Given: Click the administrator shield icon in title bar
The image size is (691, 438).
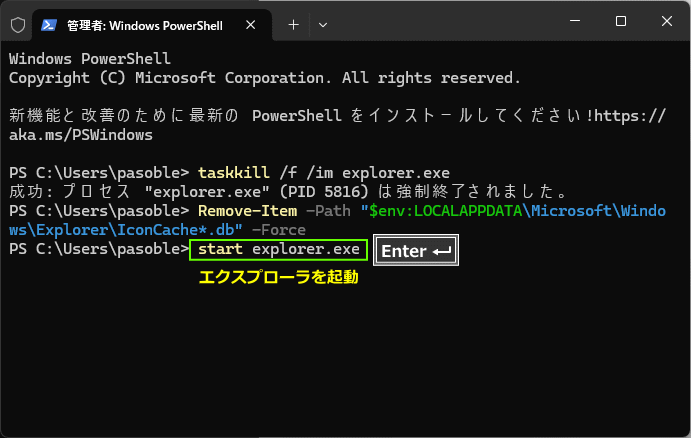Looking at the screenshot, I should [x=18, y=25].
